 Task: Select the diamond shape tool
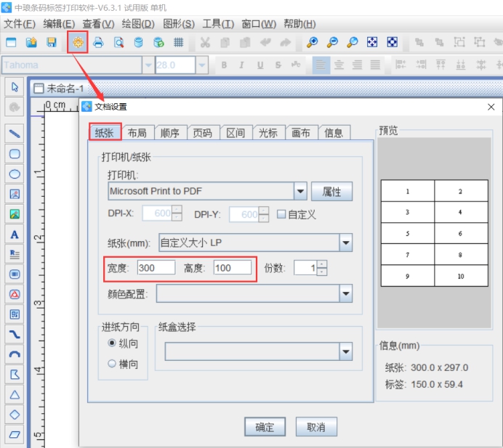coord(15,415)
